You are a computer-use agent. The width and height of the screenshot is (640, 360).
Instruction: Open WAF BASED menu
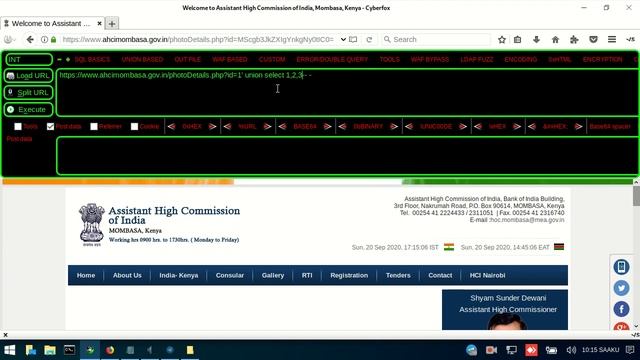click(x=230, y=60)
